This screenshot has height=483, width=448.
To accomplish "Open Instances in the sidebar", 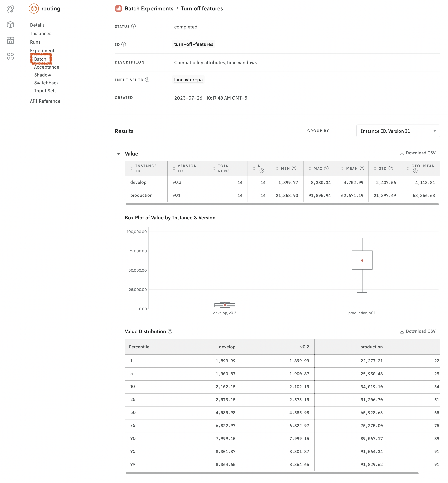I will (40, 34).
